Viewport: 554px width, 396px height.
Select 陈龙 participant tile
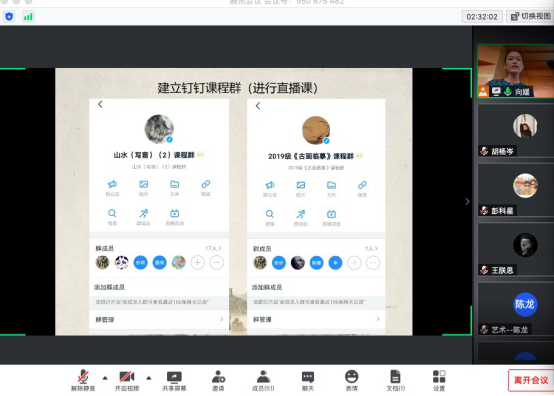point(515,309)
